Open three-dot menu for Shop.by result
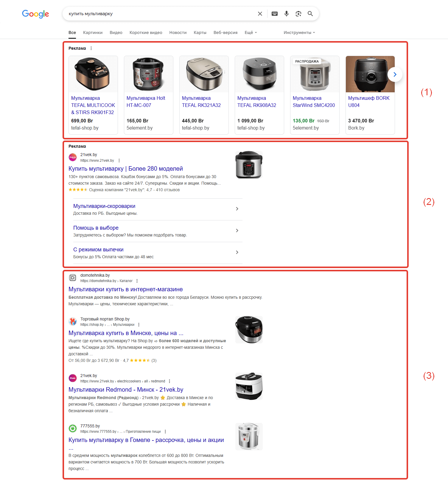The image size is (448, 481). coord(139,325)
